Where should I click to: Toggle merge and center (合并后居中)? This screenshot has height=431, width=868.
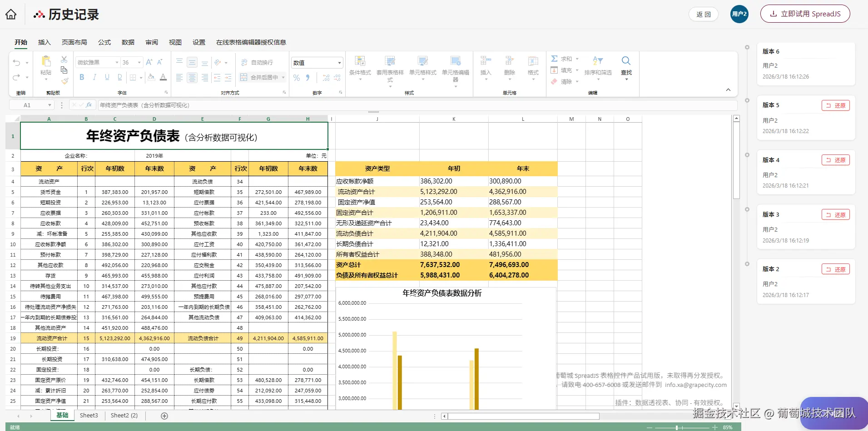tap(259, 78)
